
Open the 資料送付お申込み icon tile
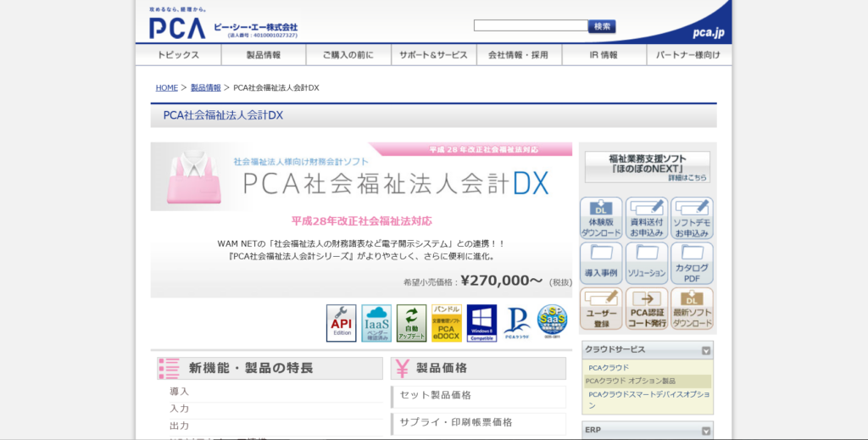click(647, 218)
